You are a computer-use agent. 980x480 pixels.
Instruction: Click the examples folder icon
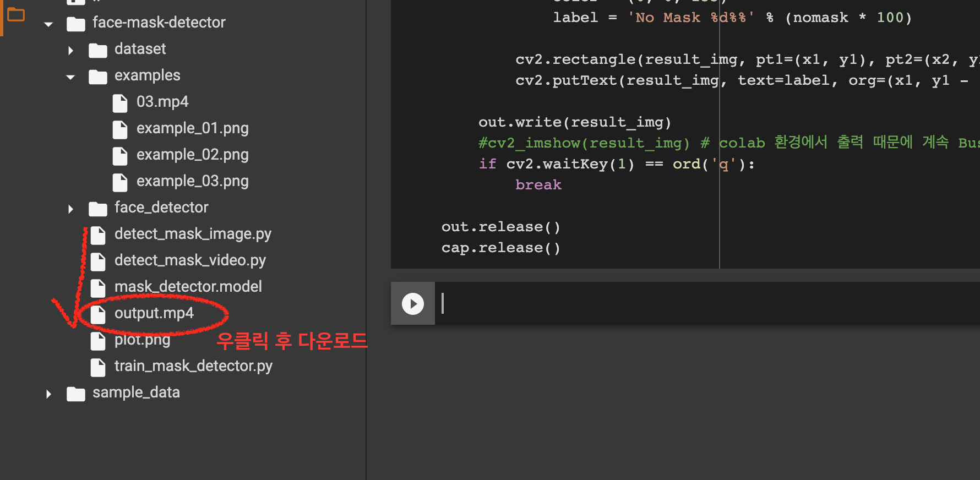tap(98, 77)
